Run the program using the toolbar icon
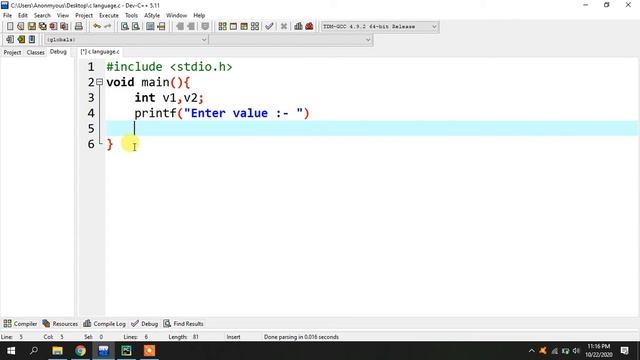 pyautogui.click(x=233, y=27)
